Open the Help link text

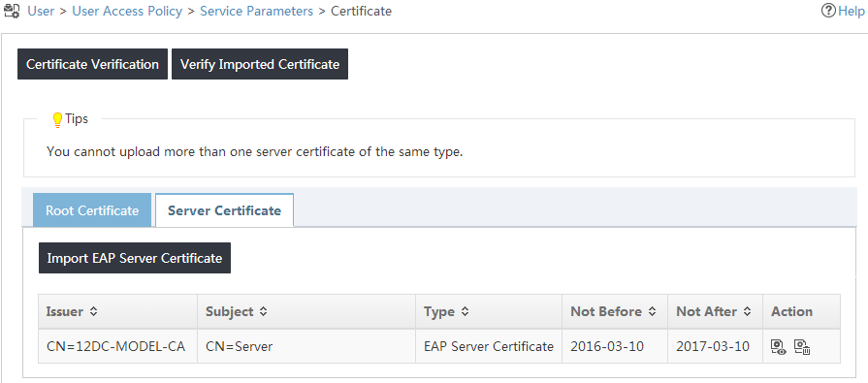point(851,11)
